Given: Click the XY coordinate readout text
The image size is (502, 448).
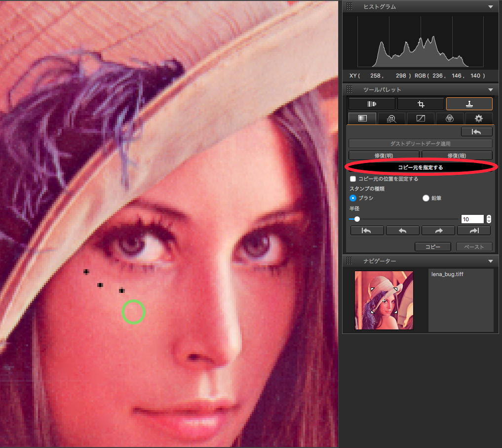Looking at the screenshot, I should [380, 76].
